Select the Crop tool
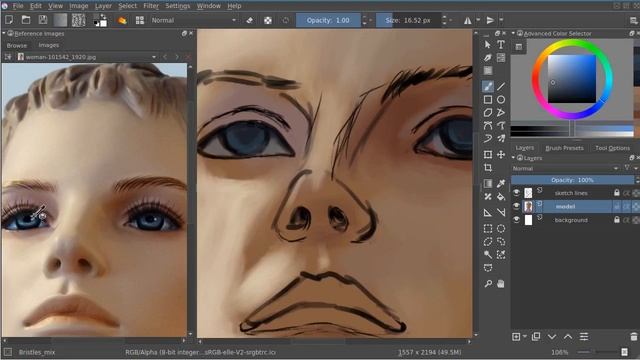Viewport: 640px width, 360px height. pyautogui.click(x=488, y=167)
